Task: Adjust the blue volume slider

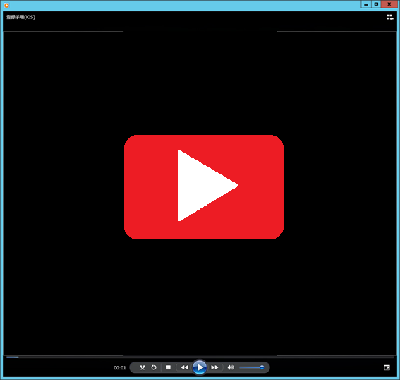Action: [252, 367]
